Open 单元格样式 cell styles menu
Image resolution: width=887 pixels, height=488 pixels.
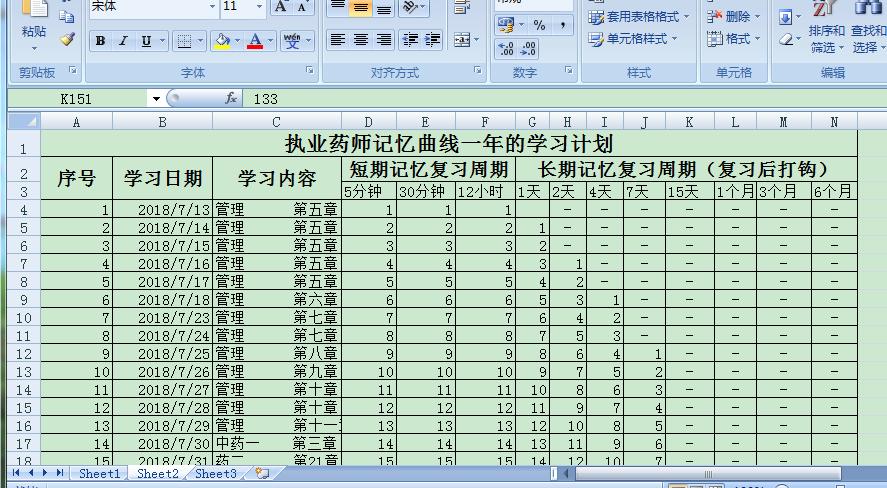coord(633,39)
